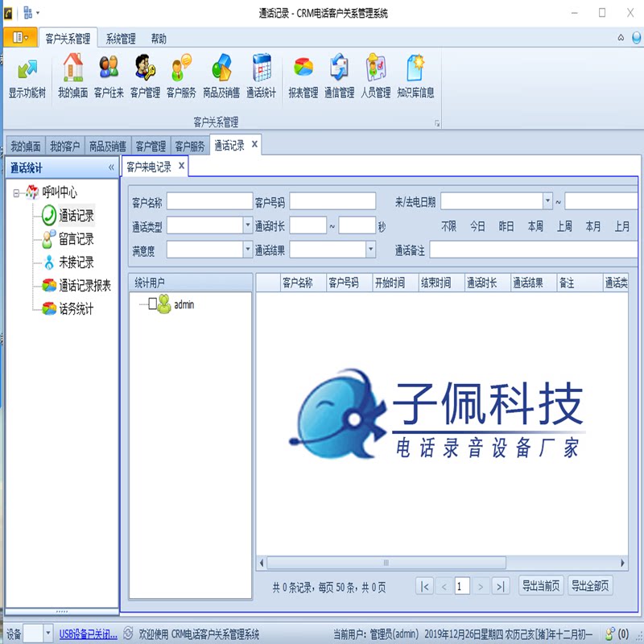Switch to the 我的桌面 document tab

(x=26, y=146)
